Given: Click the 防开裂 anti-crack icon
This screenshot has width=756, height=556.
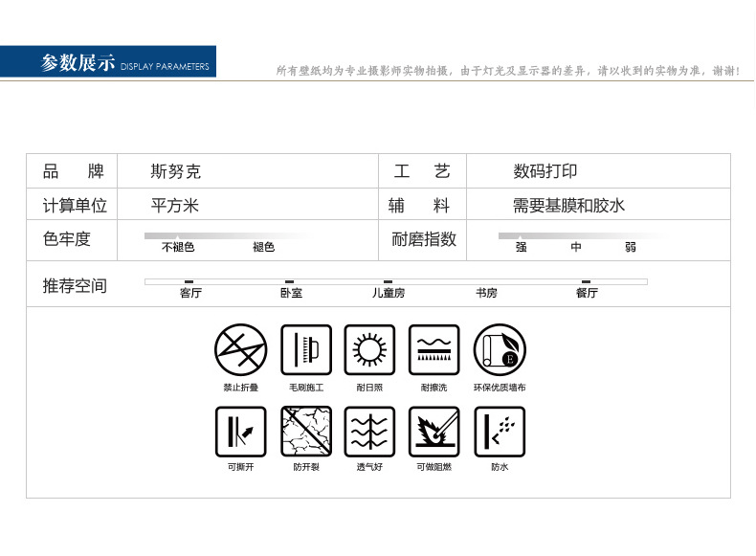Looking at the screenshot, I should tap(305, 431).
